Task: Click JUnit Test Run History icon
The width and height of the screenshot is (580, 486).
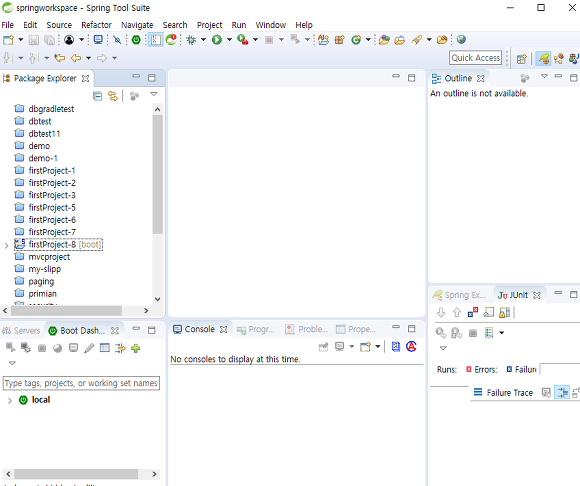Action: 489,333
